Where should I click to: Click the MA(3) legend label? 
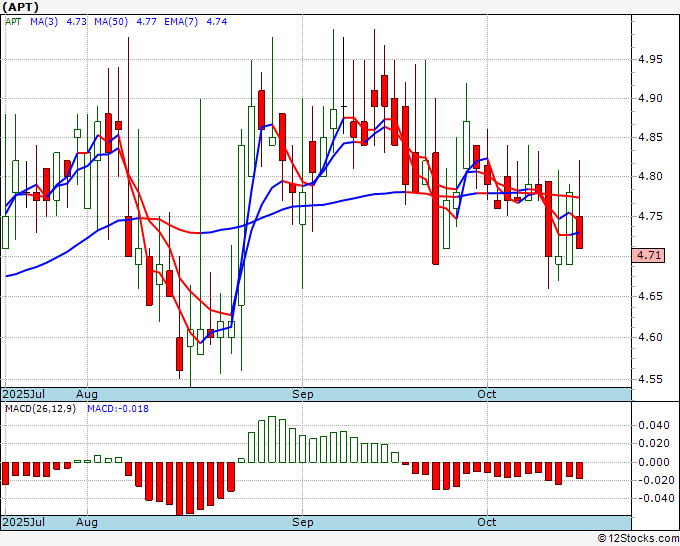pyautogui.click(x=44, y=22)
